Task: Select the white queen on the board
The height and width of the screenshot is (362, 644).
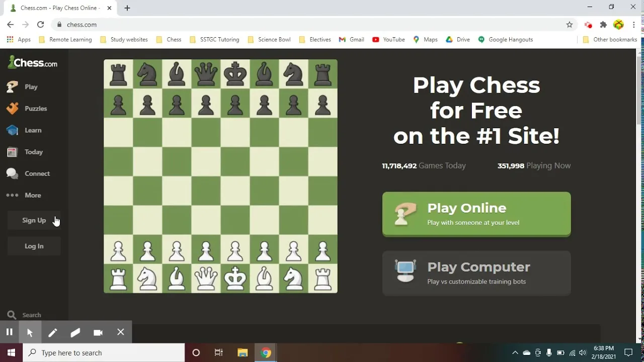Action: [x=206, y=278]
